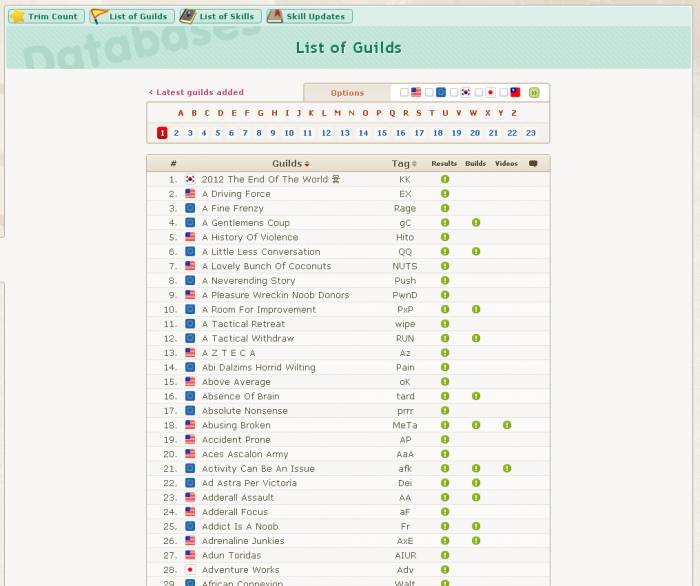Open results for Adventure Works

click(x=445, y=570)
